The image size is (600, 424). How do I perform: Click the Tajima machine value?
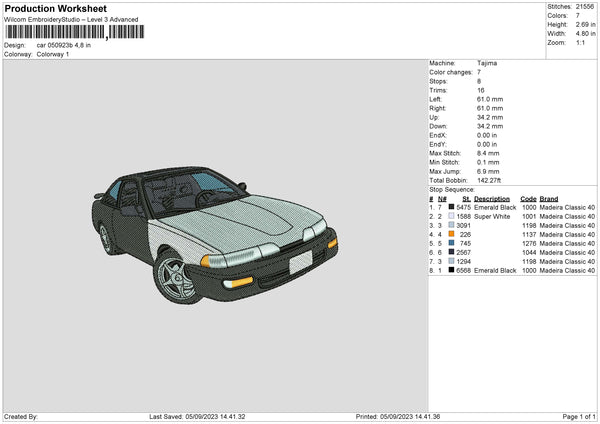click(x=487, y=63)
